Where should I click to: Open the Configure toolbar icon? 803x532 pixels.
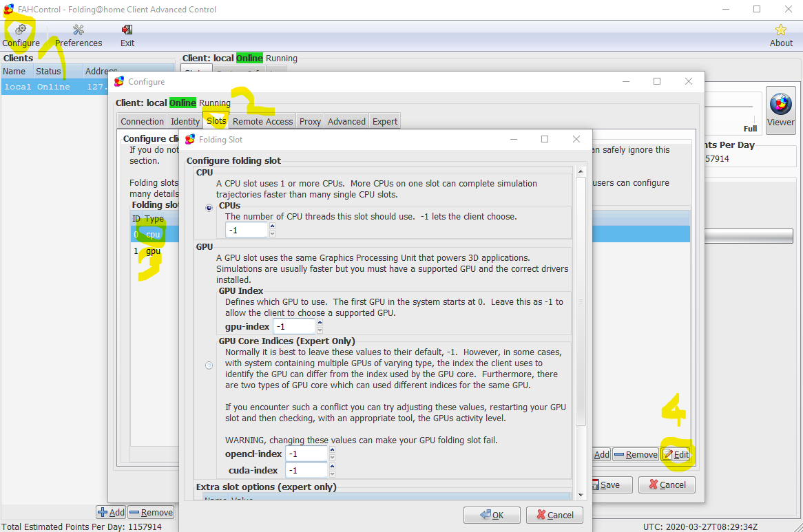(21, 30)
